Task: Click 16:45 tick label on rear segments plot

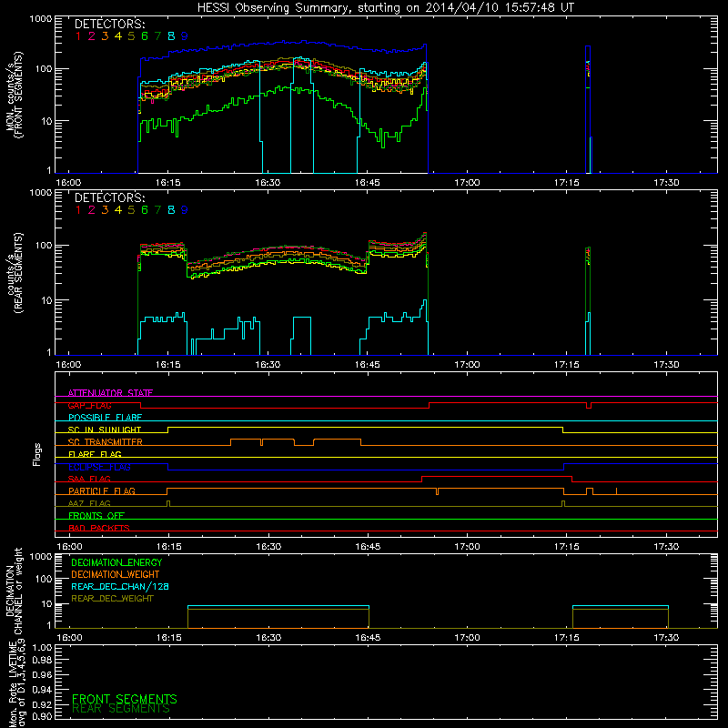Action: click(368, 365)
